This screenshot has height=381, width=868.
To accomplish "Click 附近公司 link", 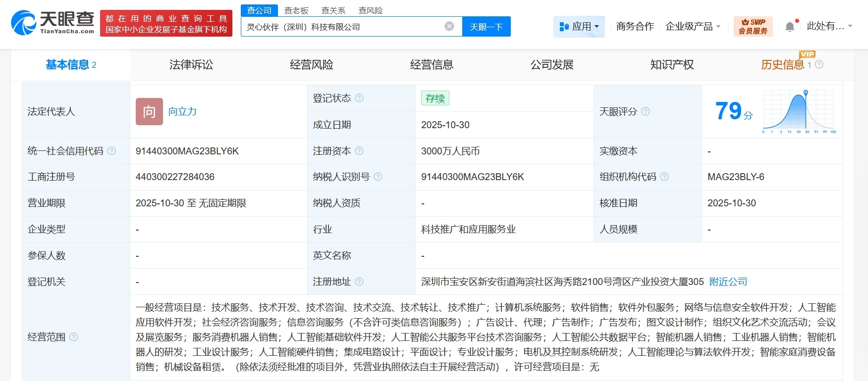I will (728, 282).
